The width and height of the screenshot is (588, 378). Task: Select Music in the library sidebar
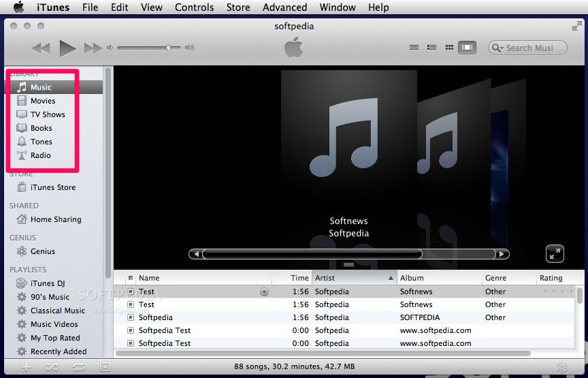(x=54, y=87)
